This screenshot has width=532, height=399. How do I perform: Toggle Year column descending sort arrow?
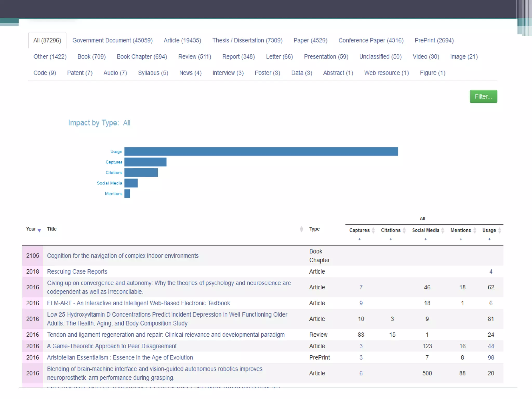[39, 230]
